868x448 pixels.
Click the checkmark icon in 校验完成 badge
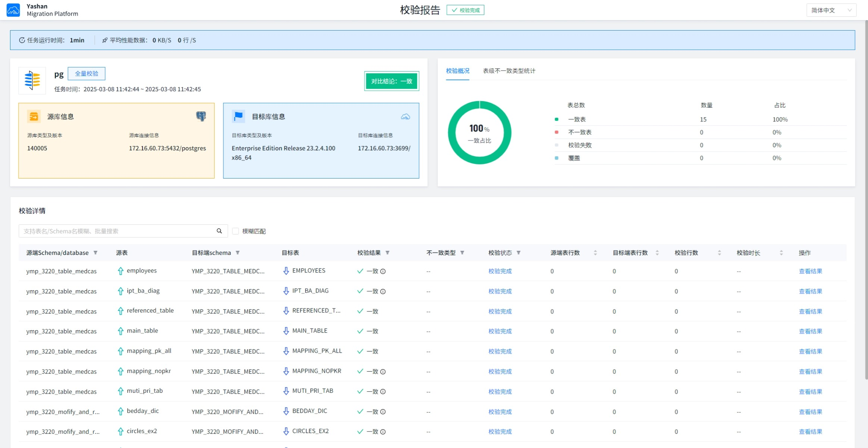[454, 10]
